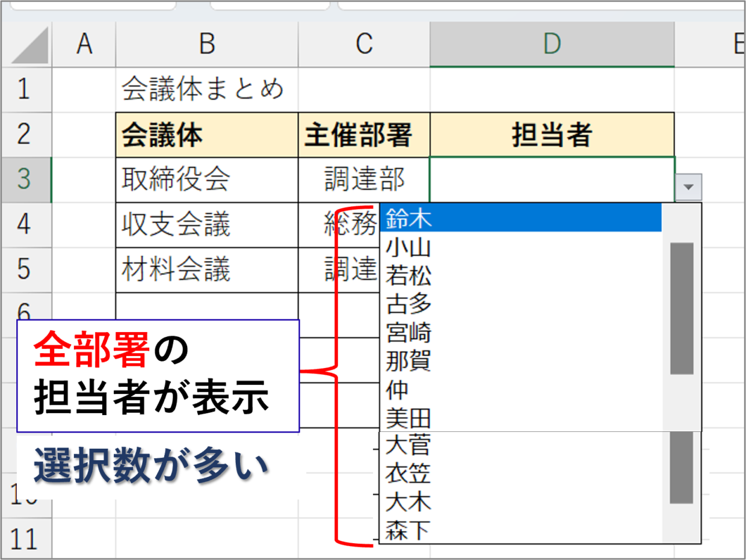The height and width of the screenshot is (560, 746).
Task: Choose 美田 in the list
Action: coord(521,417)
